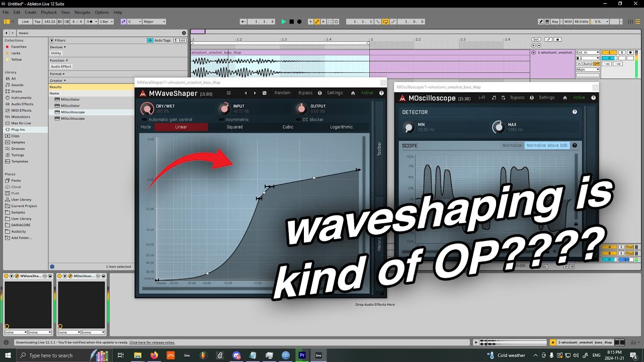Enable Automatic gain control

coord(167,120)
